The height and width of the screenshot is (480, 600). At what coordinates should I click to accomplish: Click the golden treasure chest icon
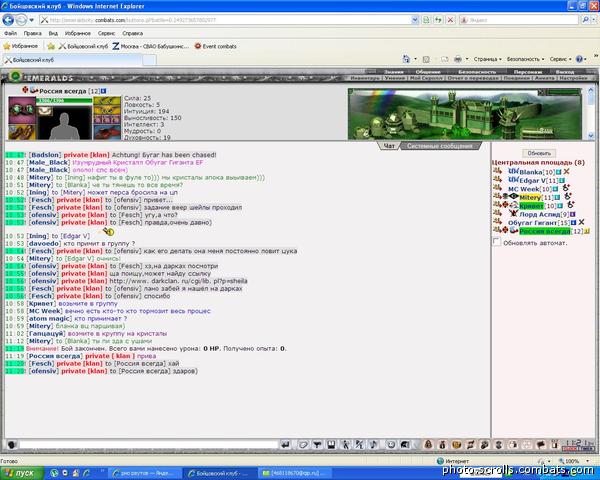[457, 444]
